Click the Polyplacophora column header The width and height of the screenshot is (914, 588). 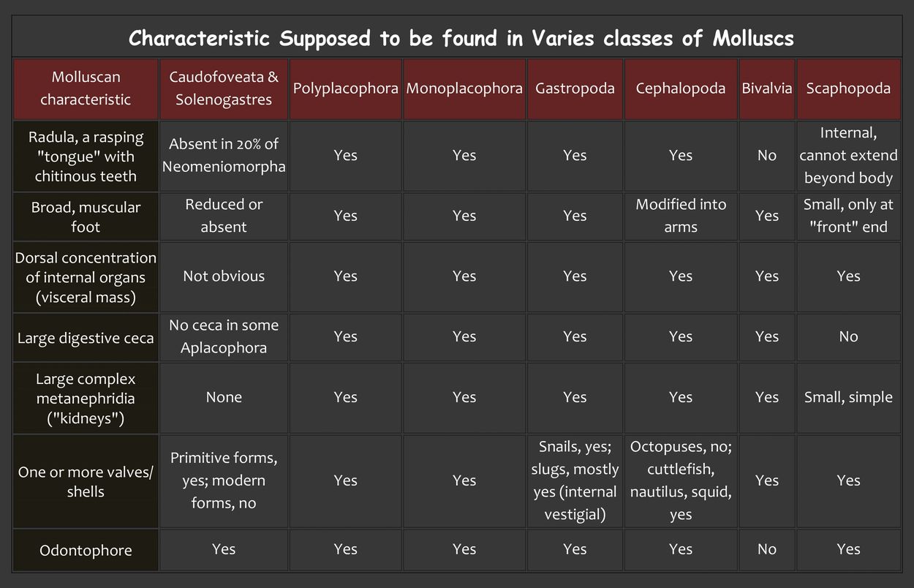point(345,88)
